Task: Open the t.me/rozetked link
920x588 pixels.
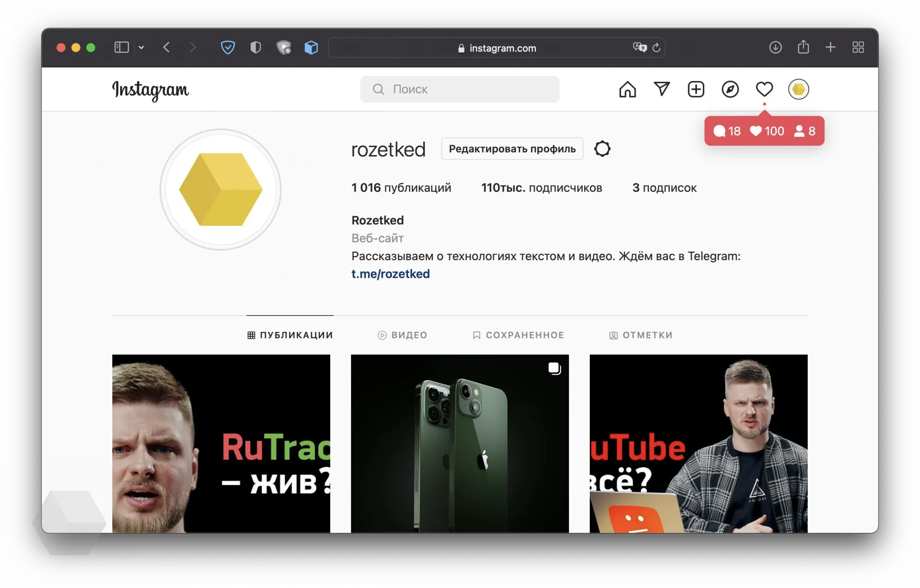Action: point(391,274)
